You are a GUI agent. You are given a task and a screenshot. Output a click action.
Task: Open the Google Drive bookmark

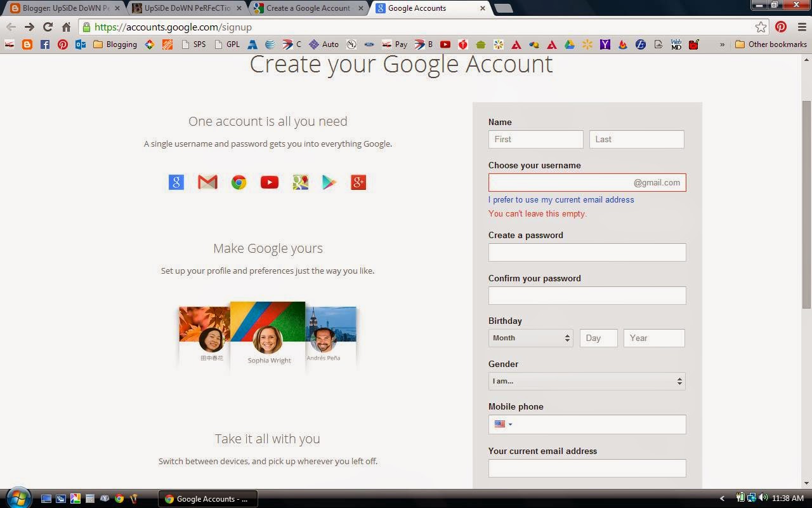tap(570, 44)
